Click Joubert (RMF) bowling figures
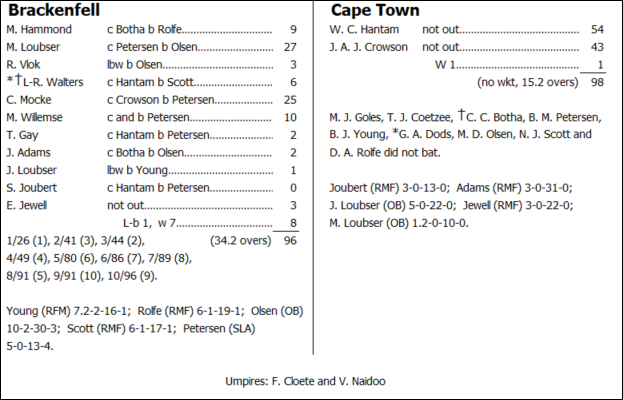 point(385,187)
